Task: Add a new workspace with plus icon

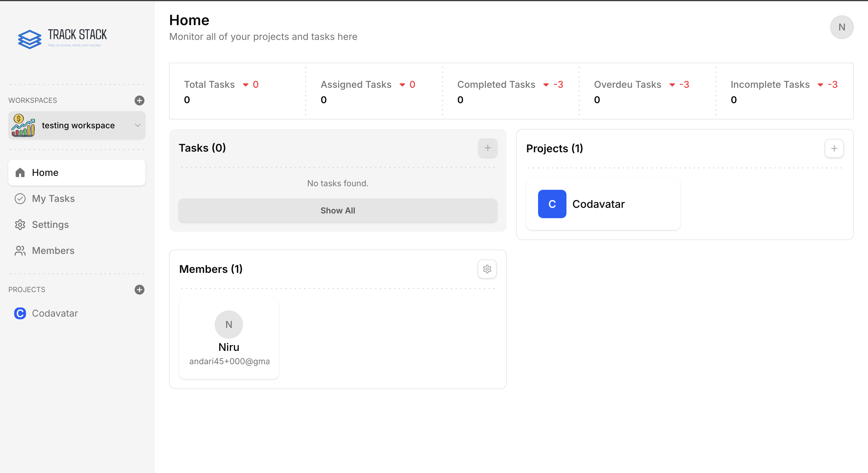Action: 139,101
